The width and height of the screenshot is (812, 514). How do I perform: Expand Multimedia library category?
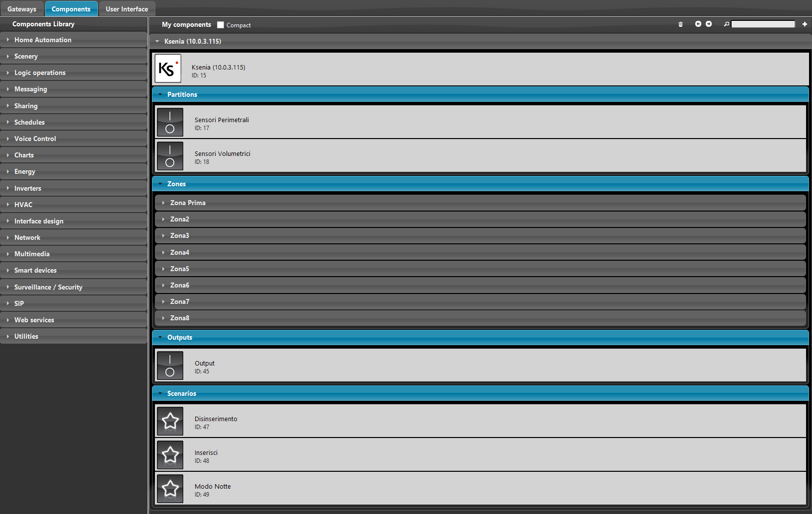click(x=74, y=254)
